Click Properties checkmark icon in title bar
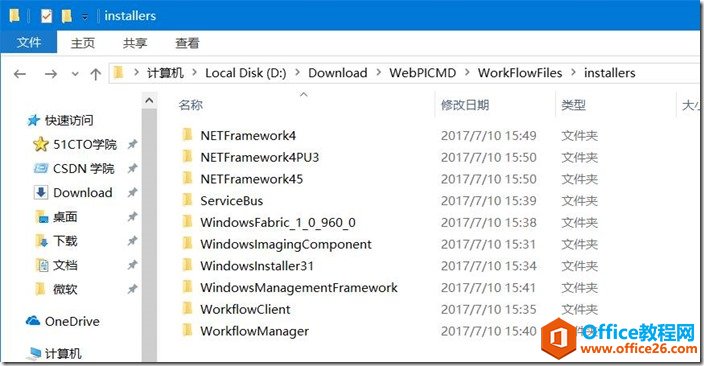704x366 pixels. (46, 16)
